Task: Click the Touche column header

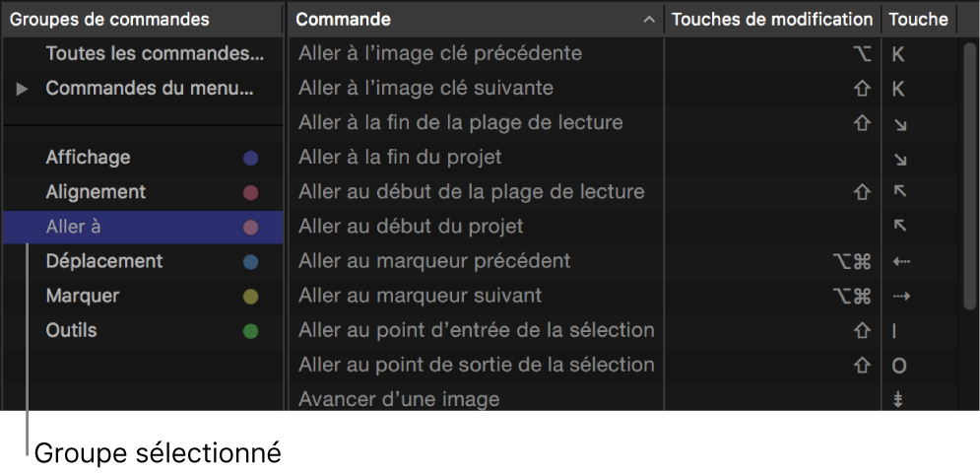Action: click(918, 19)
